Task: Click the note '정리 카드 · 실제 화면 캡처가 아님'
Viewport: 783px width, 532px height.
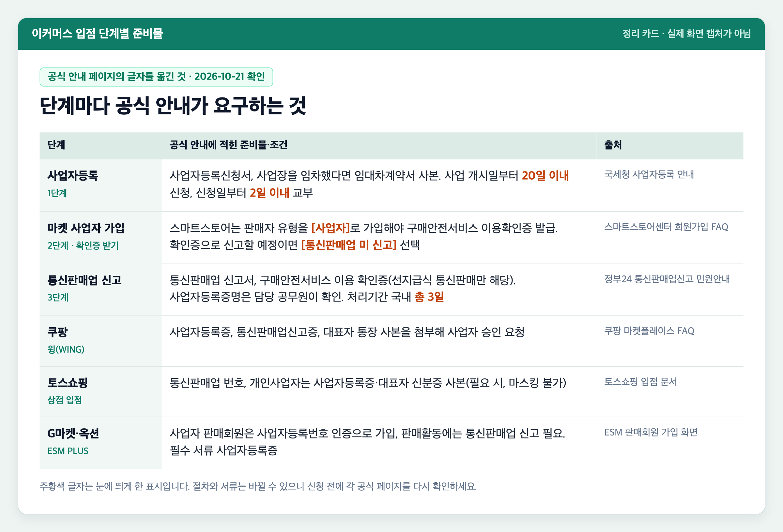Action: tap(687, 34)
